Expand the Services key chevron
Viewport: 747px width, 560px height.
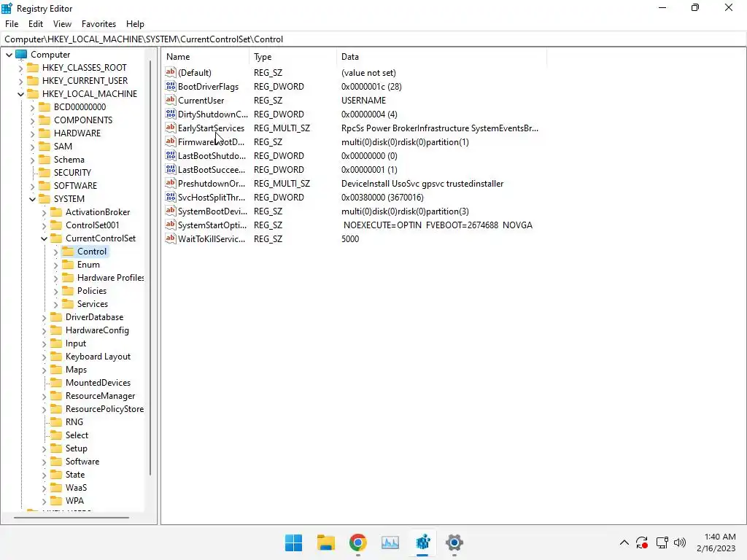pos(55,304)
